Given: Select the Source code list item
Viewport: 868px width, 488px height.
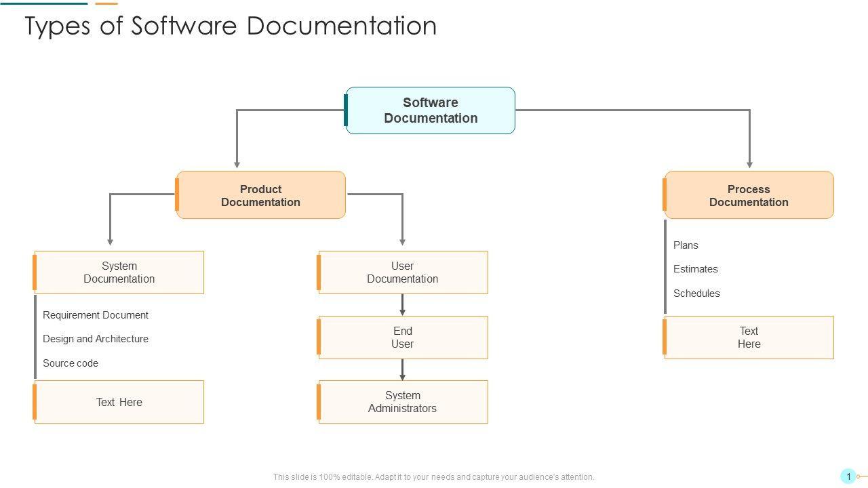Looking at the screenshot, I should point(71,363).
